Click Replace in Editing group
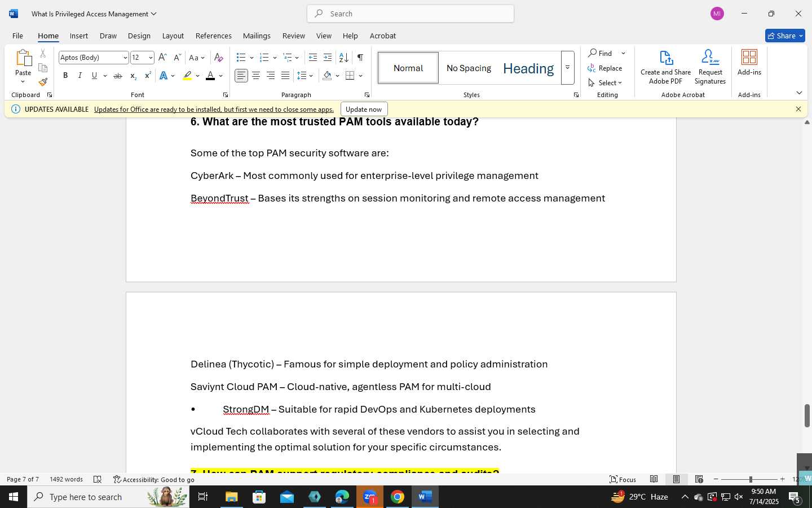 (605, 68)
